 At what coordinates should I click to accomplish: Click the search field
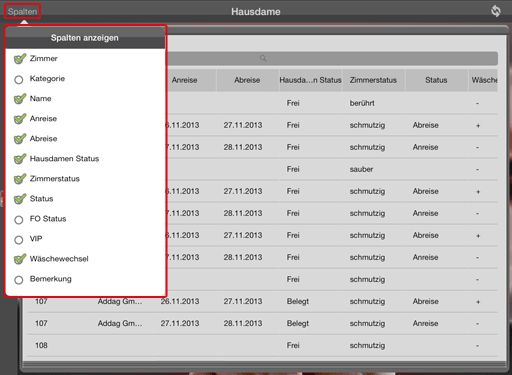(x=332, y=58)
